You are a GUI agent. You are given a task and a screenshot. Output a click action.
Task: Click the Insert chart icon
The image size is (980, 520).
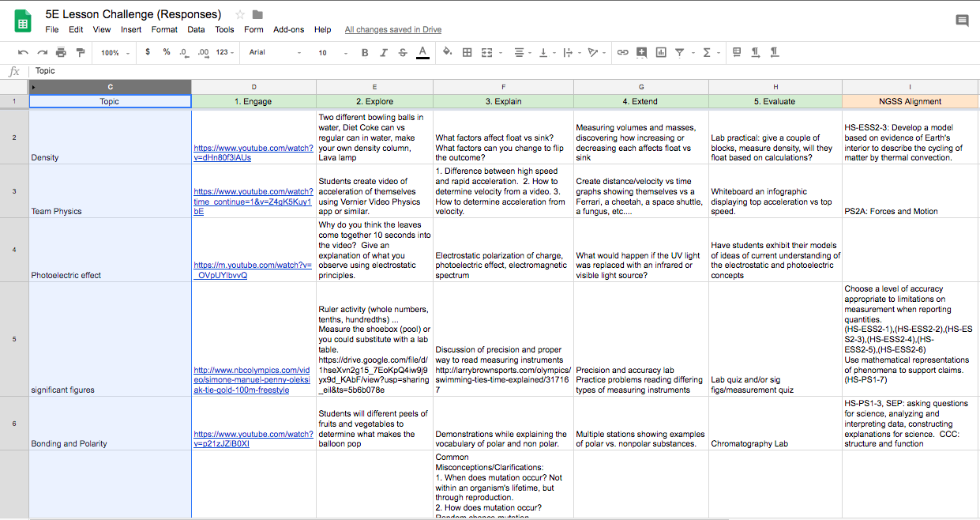[660, 52]
